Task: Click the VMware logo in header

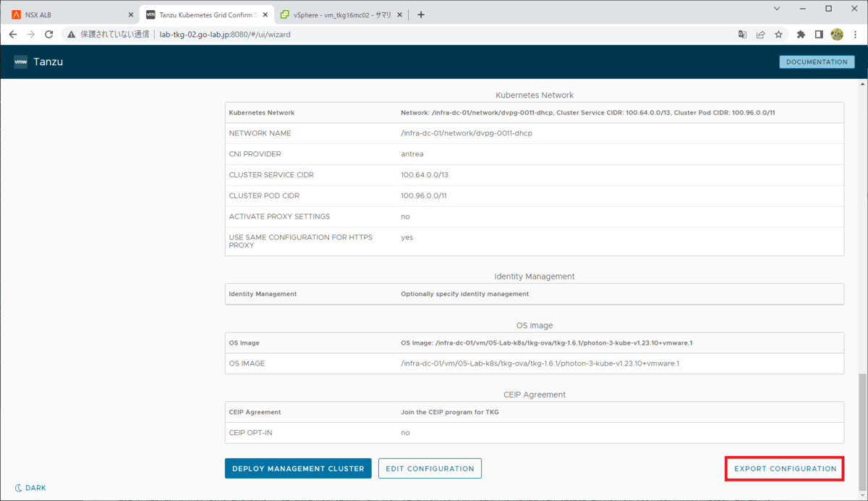Action: point(20,62)
